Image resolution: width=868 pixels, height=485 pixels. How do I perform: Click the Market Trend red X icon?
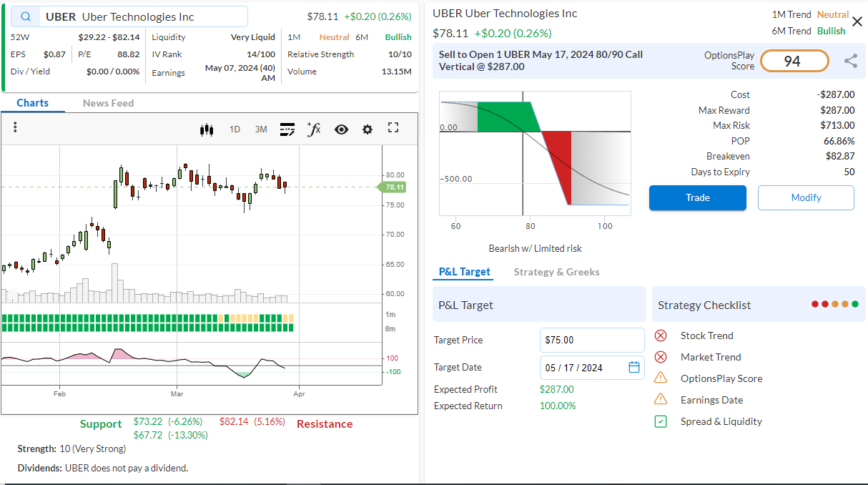click(661, 357)
